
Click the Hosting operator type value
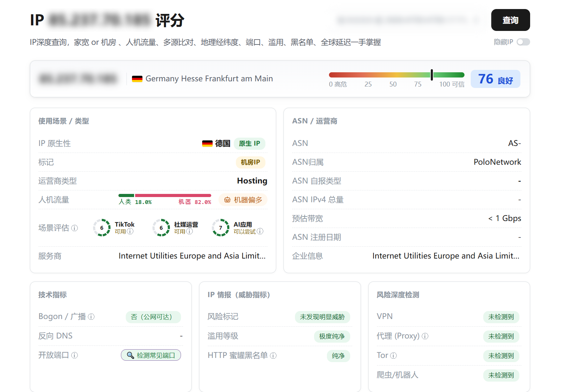click(x=252, y=181)
